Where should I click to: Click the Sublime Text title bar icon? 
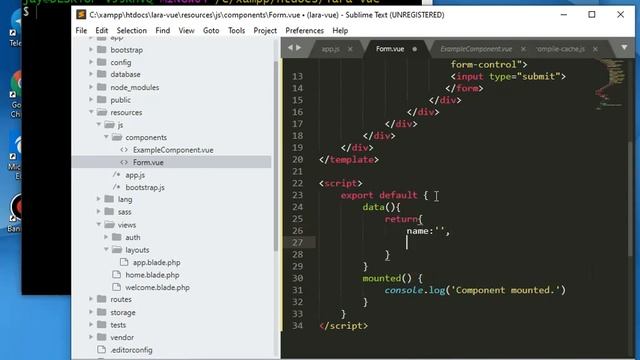(81, 15)
